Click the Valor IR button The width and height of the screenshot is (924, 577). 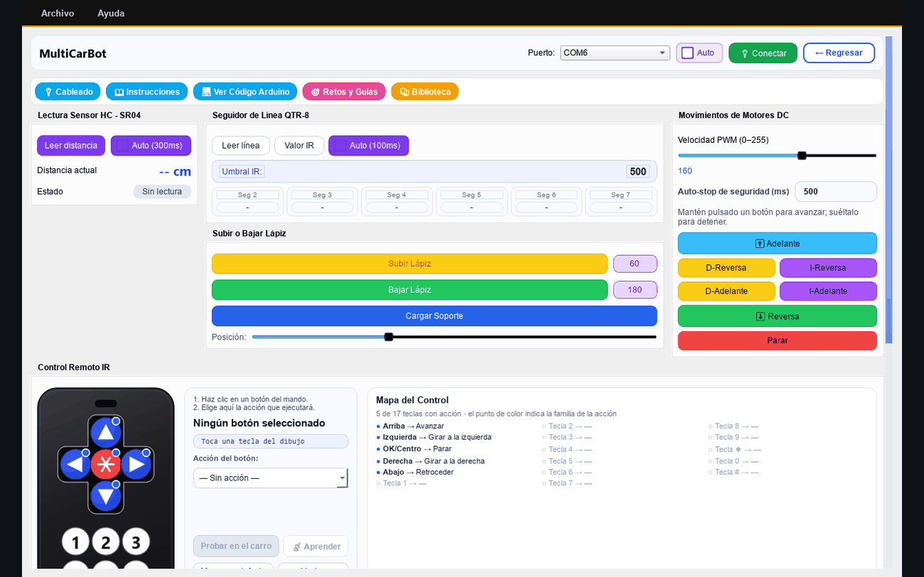coord(299,146)
